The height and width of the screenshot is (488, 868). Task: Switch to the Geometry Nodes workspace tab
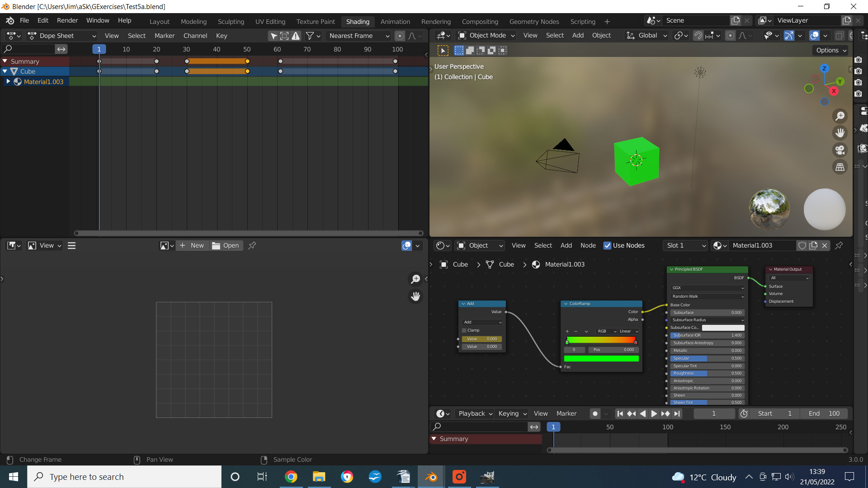click(534, 22)
